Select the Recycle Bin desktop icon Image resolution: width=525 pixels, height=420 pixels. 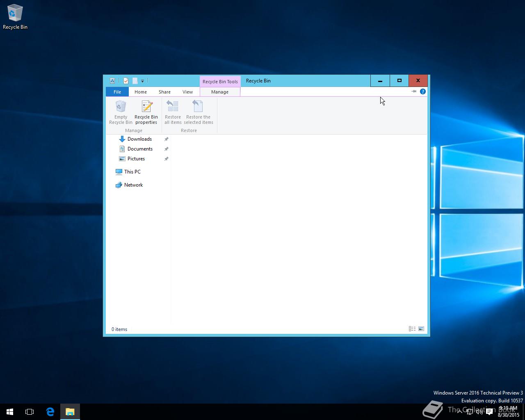click(x=15, y=17)
